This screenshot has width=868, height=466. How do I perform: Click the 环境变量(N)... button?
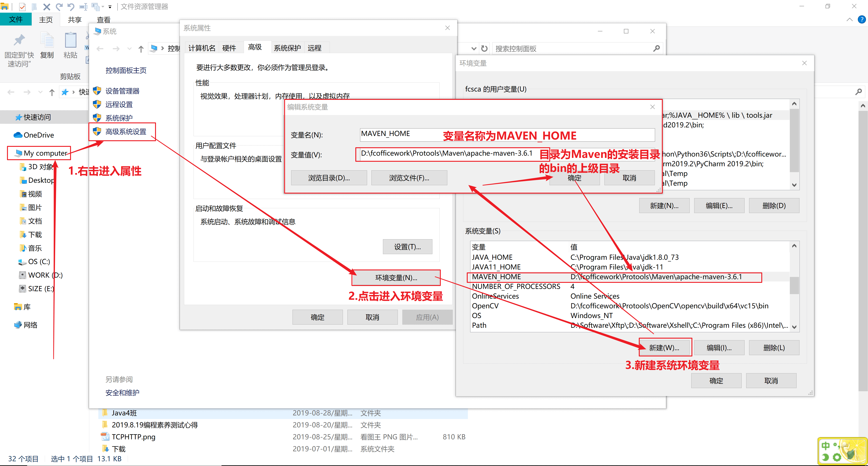[x=396, y=277]
